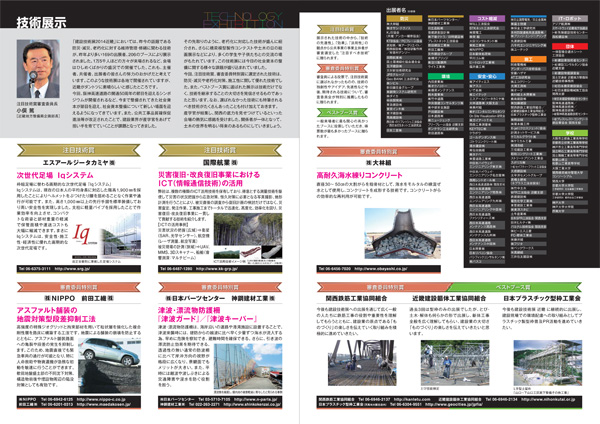Click the gold 防災 category label
The image size is (600, 424).
coord(404,18)
